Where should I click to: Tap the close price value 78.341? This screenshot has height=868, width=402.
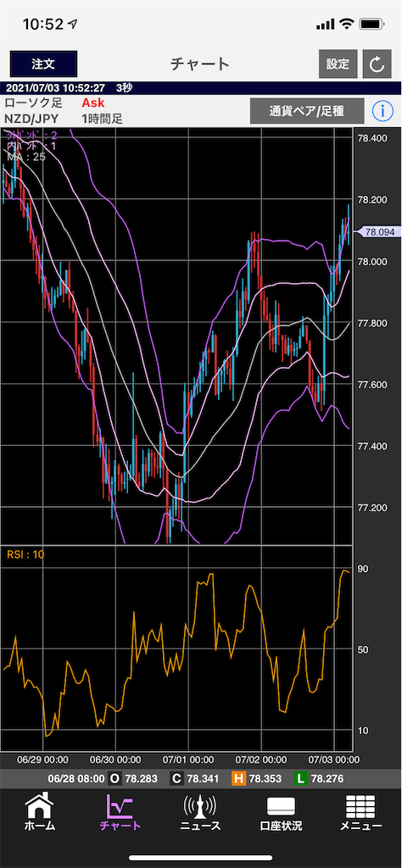pos(204,779)
